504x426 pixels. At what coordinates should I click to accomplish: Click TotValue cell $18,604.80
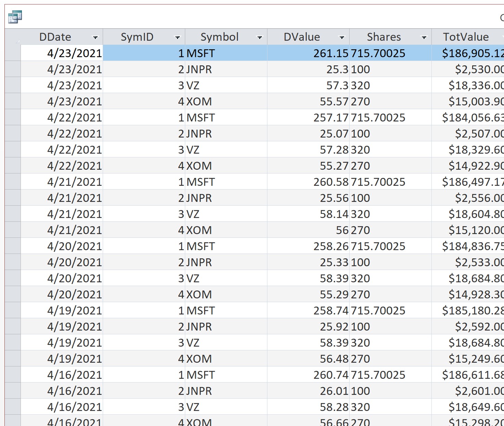tap(468, 214)
